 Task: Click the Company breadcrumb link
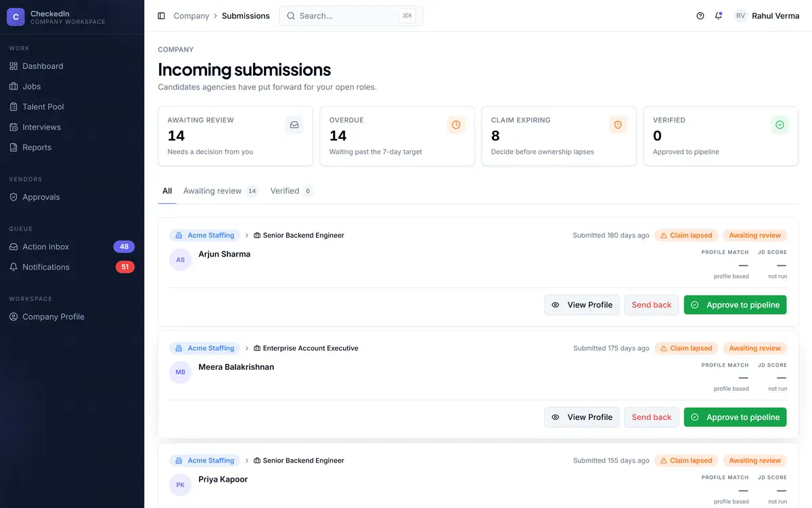191,16
